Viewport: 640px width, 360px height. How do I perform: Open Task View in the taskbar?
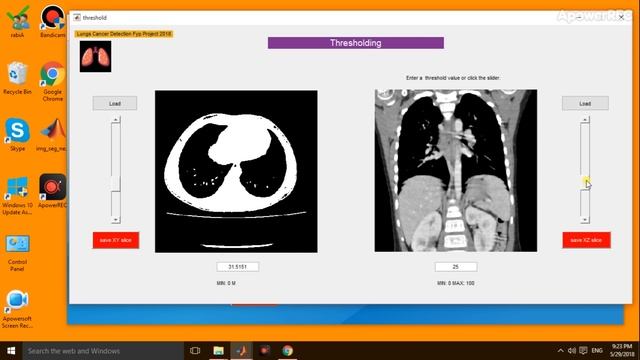pyautogui.click(x=195, y=351)
